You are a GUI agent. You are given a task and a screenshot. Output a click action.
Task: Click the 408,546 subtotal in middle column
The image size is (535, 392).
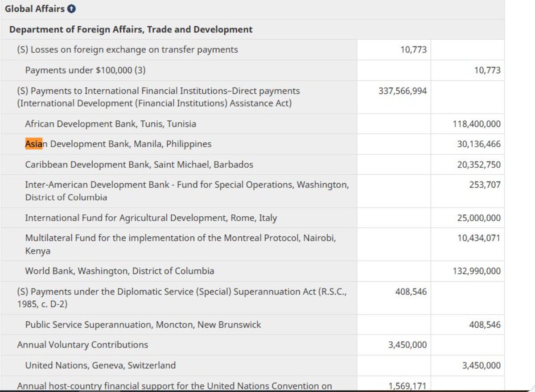(x=411, y=291)
